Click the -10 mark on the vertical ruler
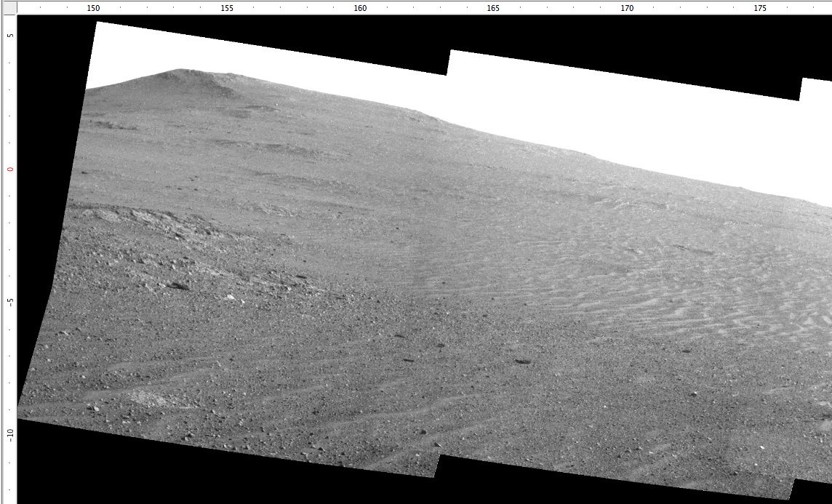The image size is (832, 504). (x=10, y=433)
